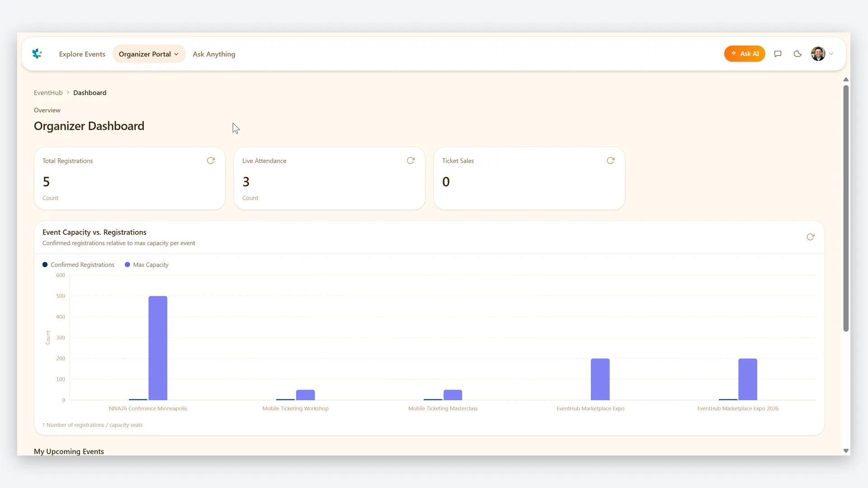Select the 'EventHub Marketplace Expo 2026' axis label
Screen dimensions: 868x488
click(738, 408)
